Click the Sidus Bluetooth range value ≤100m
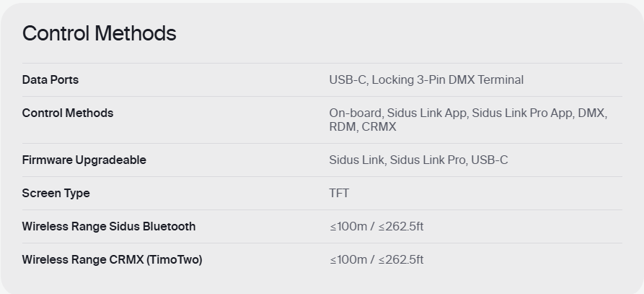Screen dimensions: 644x294 (348, 227)
